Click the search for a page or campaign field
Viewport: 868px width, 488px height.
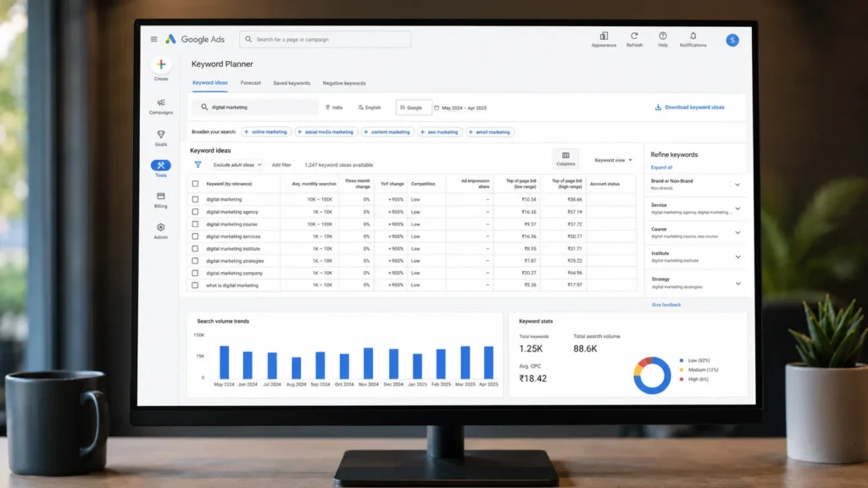tap(325, 39)
